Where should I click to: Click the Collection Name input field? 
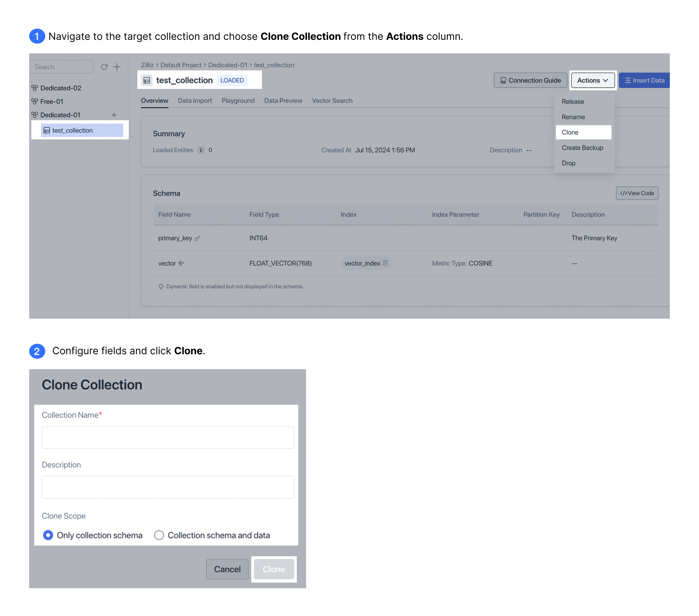(x=168, y=437)
